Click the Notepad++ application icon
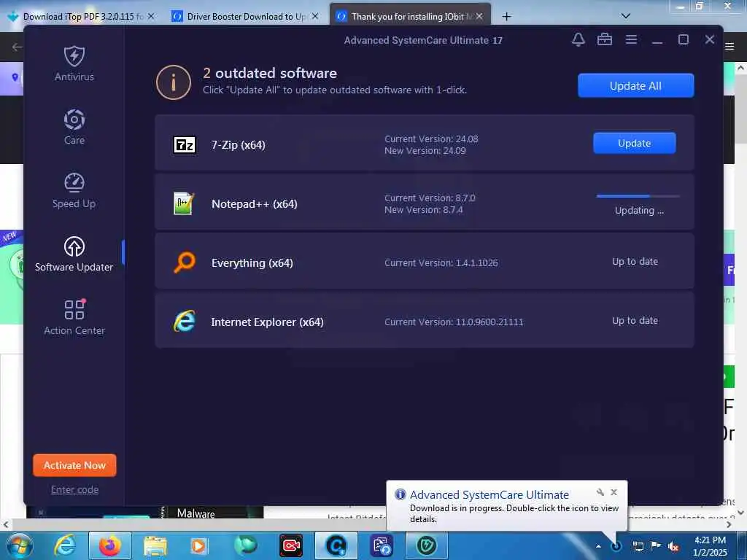Viewport: 747px width, 560px height. tap(184, 204)
